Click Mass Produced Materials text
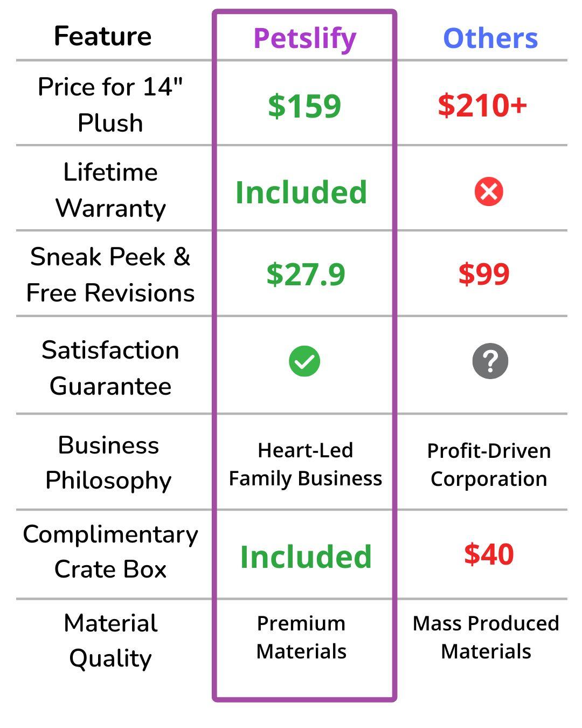This screenshot has height=728, width=582. click(486, 637)
